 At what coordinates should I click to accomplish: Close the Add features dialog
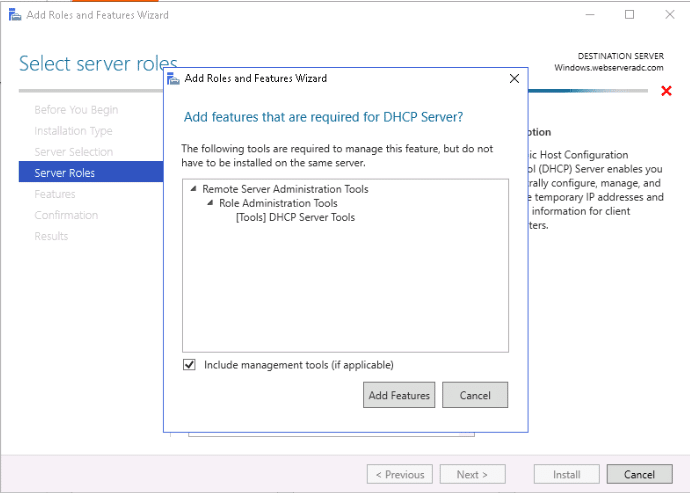tap(514, 79)
